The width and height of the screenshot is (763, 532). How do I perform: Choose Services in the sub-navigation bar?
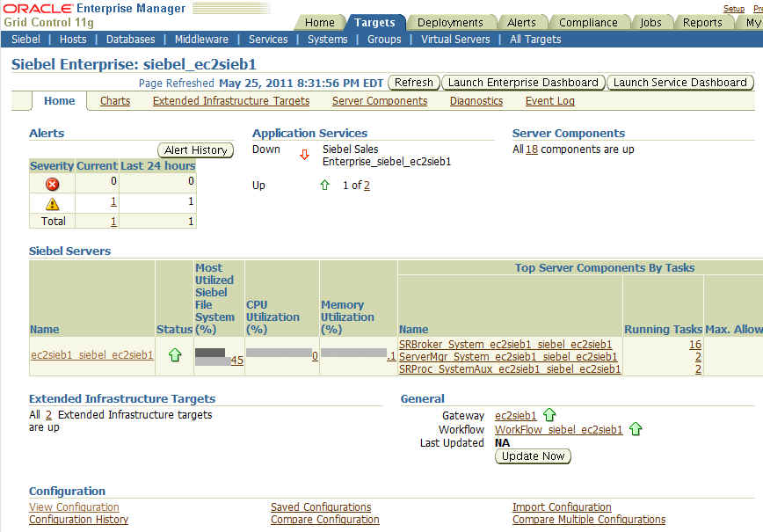point(268,40)
